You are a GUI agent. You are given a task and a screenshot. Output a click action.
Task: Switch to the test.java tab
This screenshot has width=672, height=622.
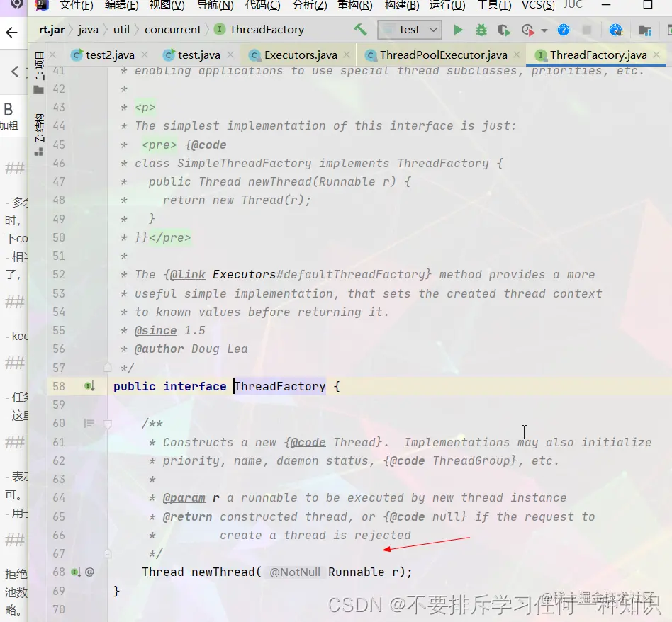click(x=199, y=55)
